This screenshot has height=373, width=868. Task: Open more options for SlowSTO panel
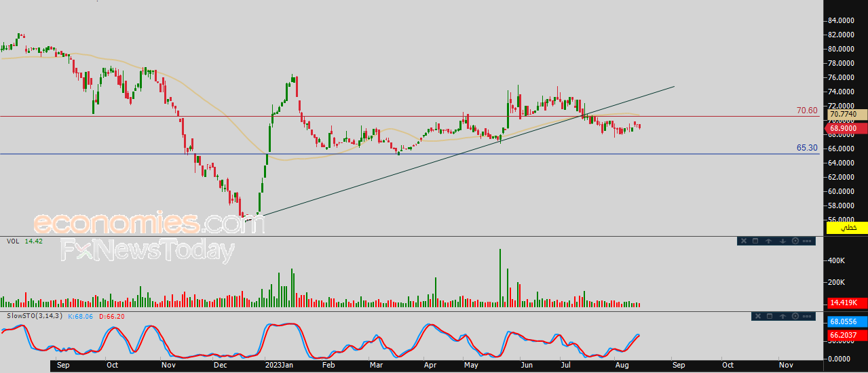point(807,316)
